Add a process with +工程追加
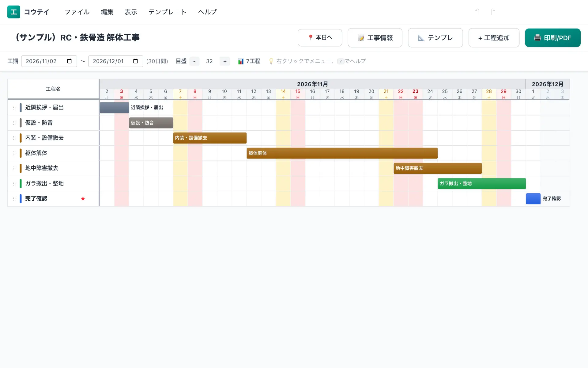588x368 pixels. pyautogui.click(x=494, y=38)
